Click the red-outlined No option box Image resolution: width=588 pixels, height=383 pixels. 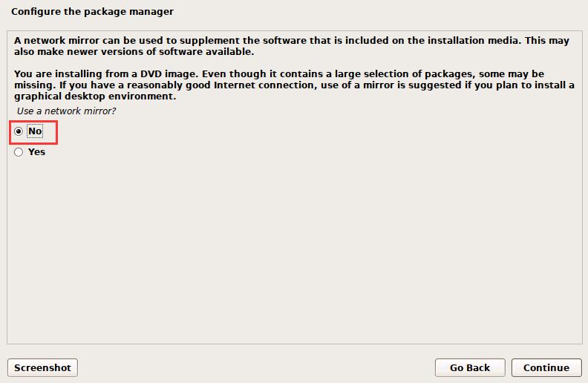pos(33,133)
